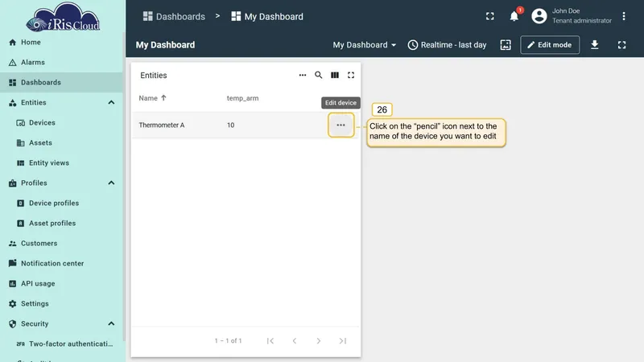Click the Settings gear icon

[x=13, y=304]
